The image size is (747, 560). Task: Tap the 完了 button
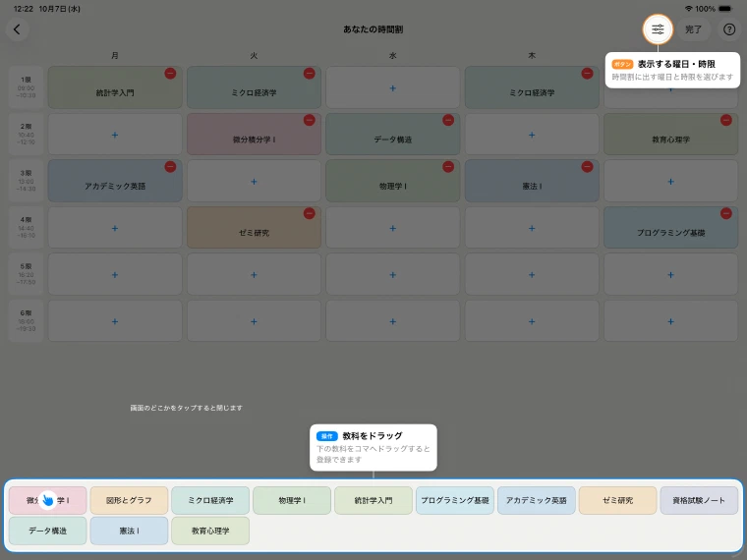[693, 29]
